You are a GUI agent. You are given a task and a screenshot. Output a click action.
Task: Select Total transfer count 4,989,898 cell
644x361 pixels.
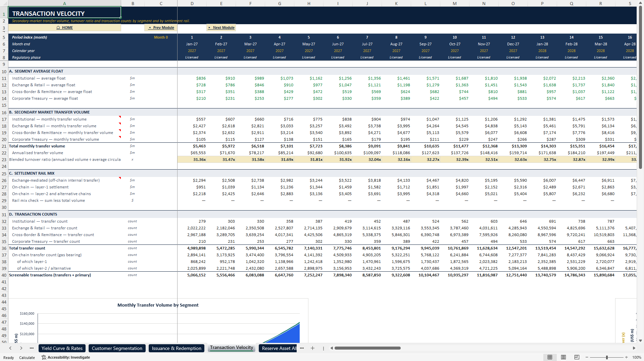pos(192,248)
